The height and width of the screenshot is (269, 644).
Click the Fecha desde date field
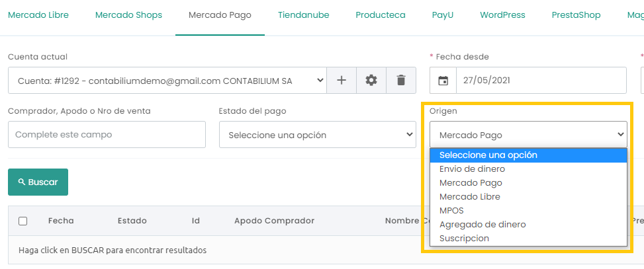(x=541, y=81)
